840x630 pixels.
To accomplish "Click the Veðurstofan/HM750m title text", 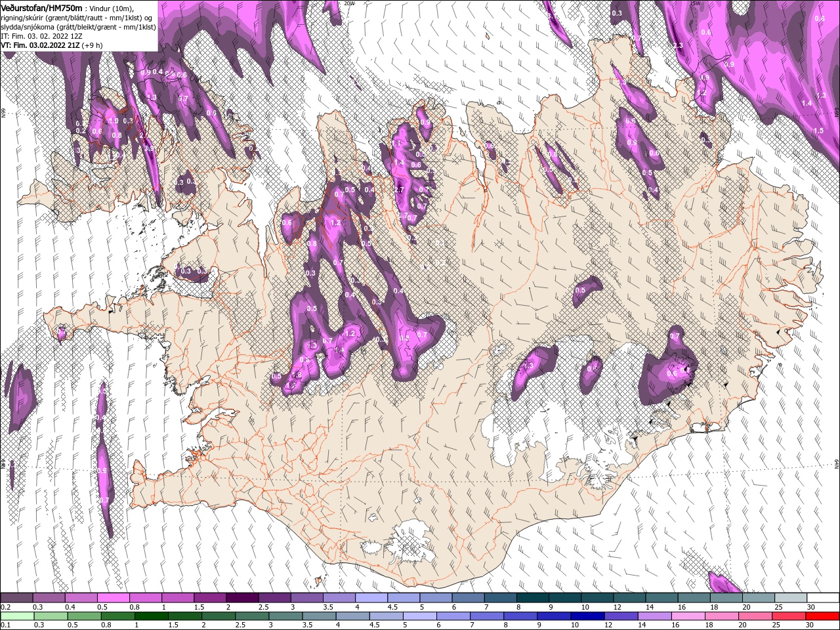I will pyautogui.click(x=41, y=7).
